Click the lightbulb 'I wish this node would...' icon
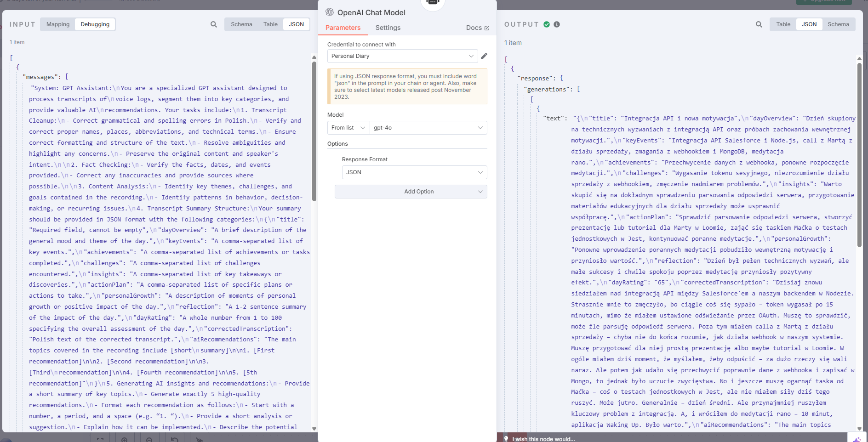868x442 pixels. click(506, 439)
